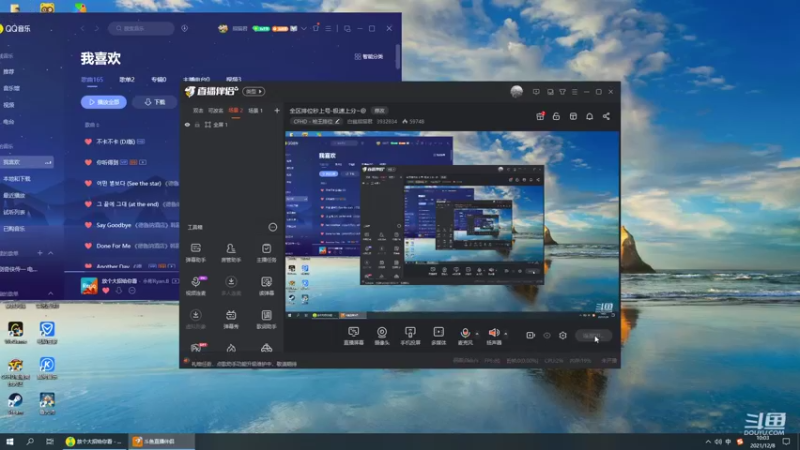Unlike the Say Goodbye song heart

(x=88, y=225)
